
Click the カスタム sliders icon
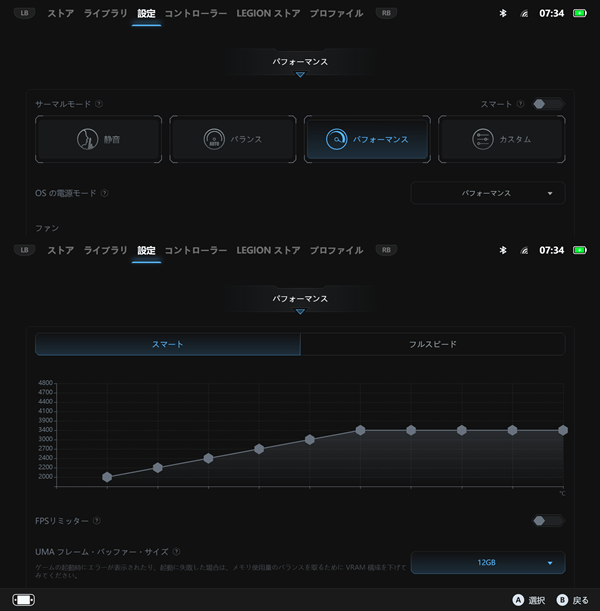[x=483, y=139]
